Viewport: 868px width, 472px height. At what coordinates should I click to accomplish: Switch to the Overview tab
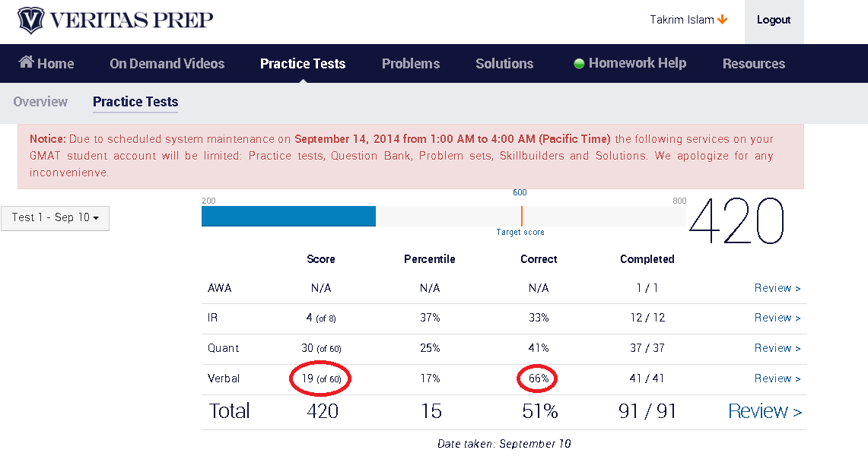click(40, 102)
